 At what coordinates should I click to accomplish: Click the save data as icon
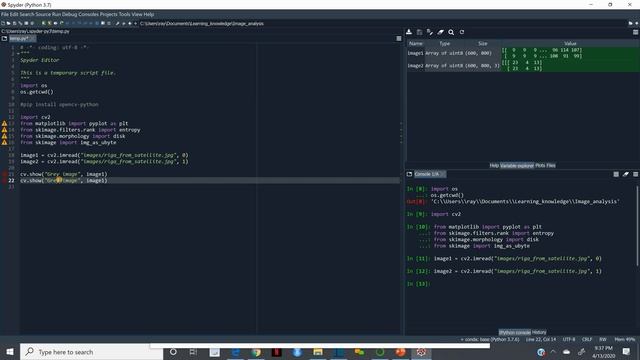click(x=430, y=32)
